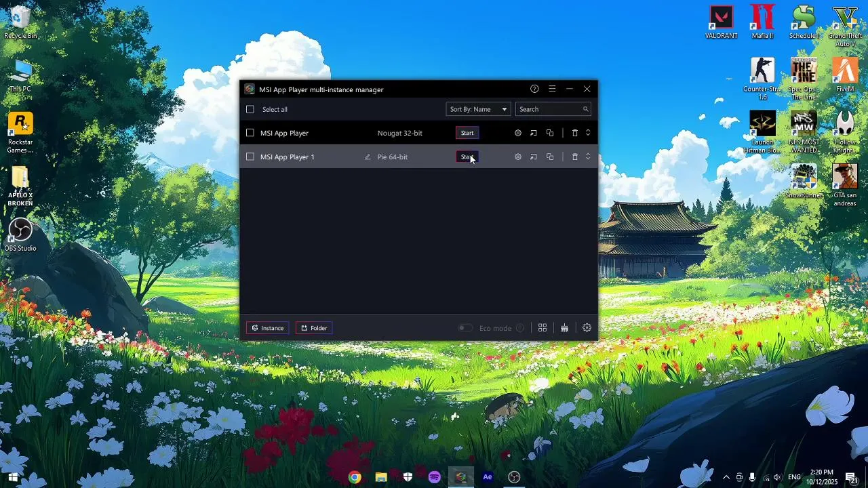Select the Mafia II desktop shortcut
The image size is (868, 488).
762,23
